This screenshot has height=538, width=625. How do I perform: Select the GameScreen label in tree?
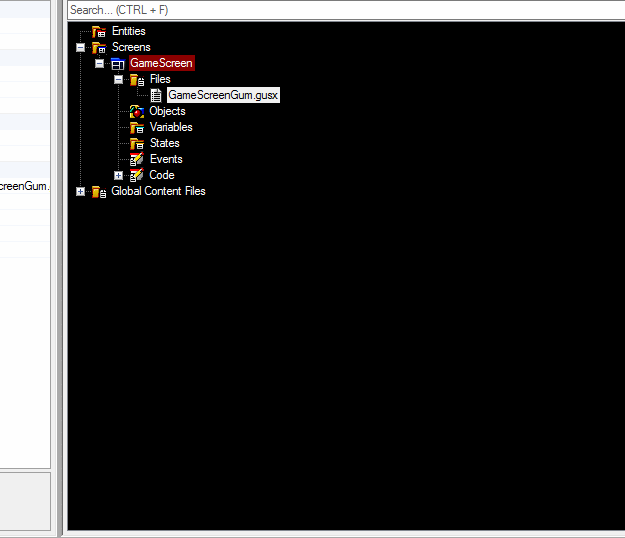161,64
